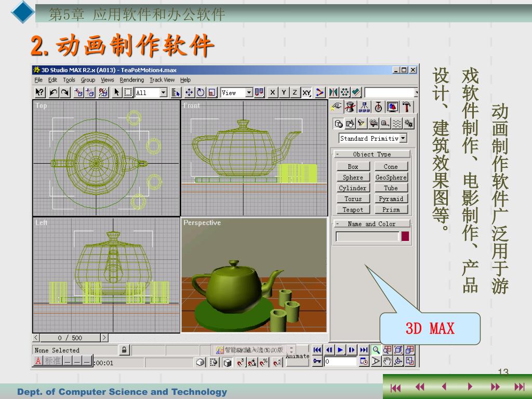Click the Teapot primitive button
The width and height of the screenshot is (532, 399).
[x=353, y=210]
